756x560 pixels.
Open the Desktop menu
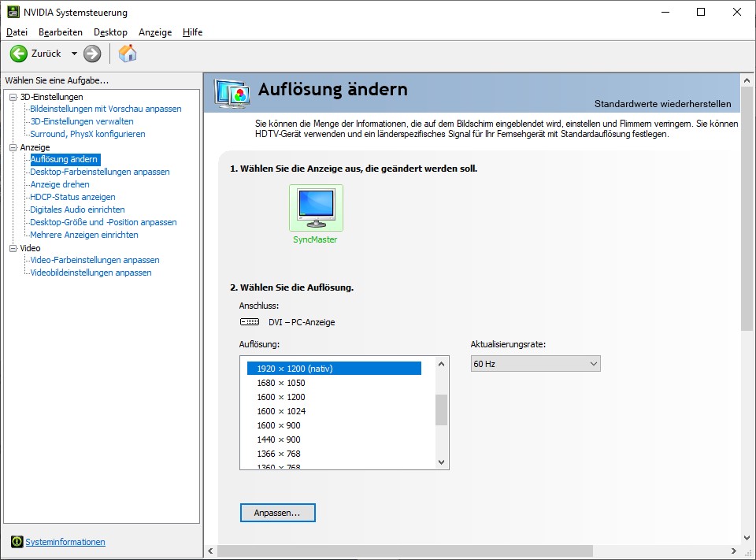(x=110, y=32)
